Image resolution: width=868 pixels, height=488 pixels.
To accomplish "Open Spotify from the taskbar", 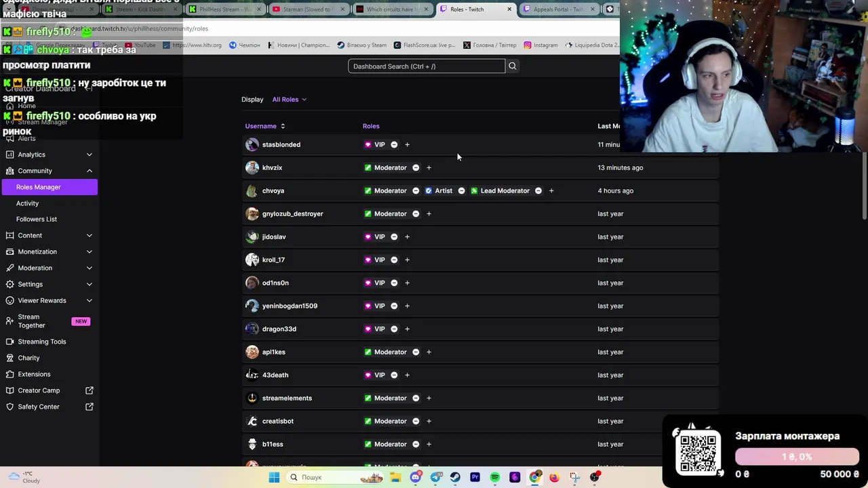I will [495, 477].
